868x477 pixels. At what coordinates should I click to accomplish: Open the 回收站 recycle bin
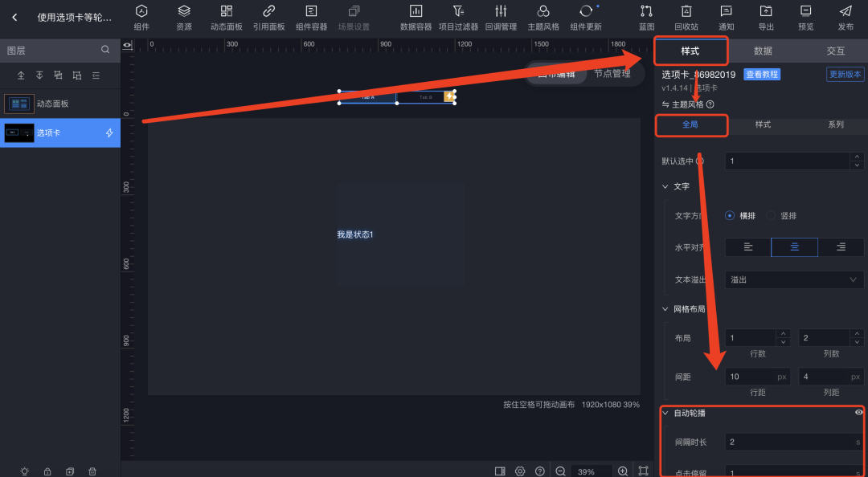coord(686,17)
